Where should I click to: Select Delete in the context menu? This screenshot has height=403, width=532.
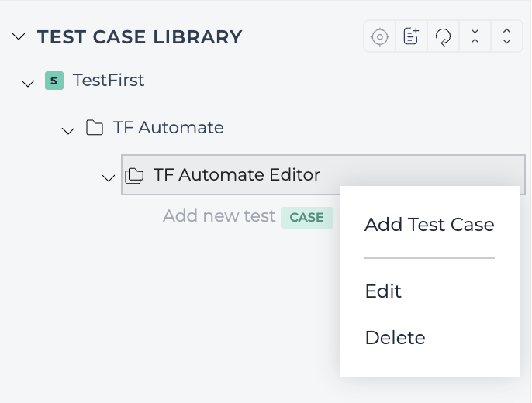[395, 338]
